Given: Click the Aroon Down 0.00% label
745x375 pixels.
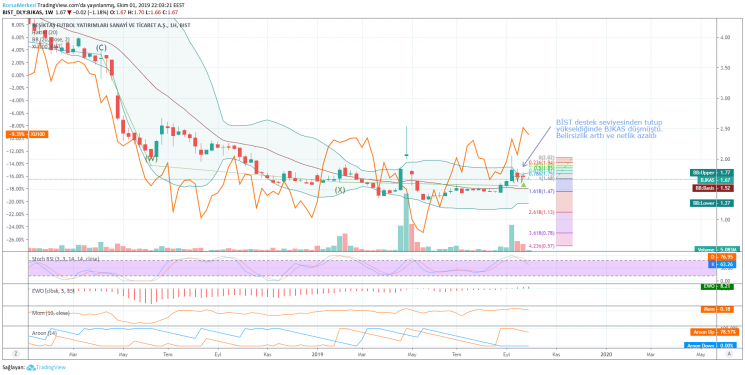Looking at the screenshot, I should [x=709, y=346].
